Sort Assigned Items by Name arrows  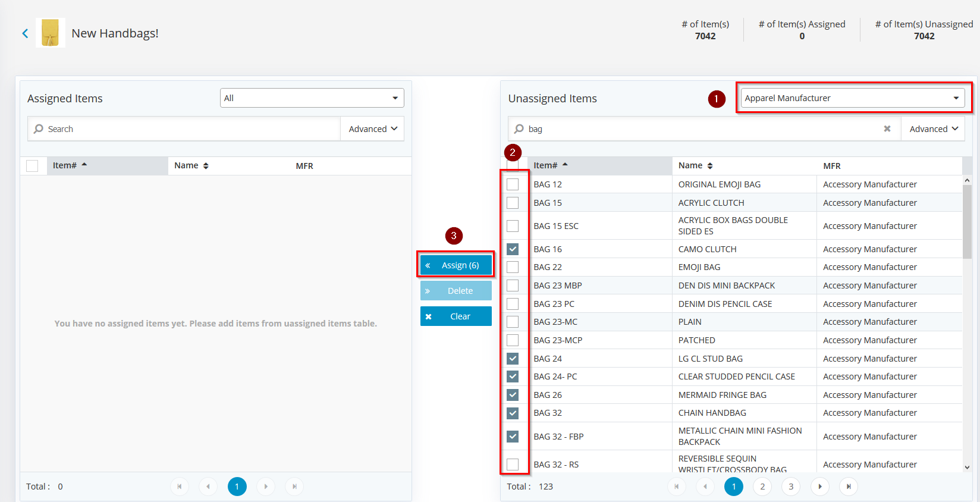(206, 166)
